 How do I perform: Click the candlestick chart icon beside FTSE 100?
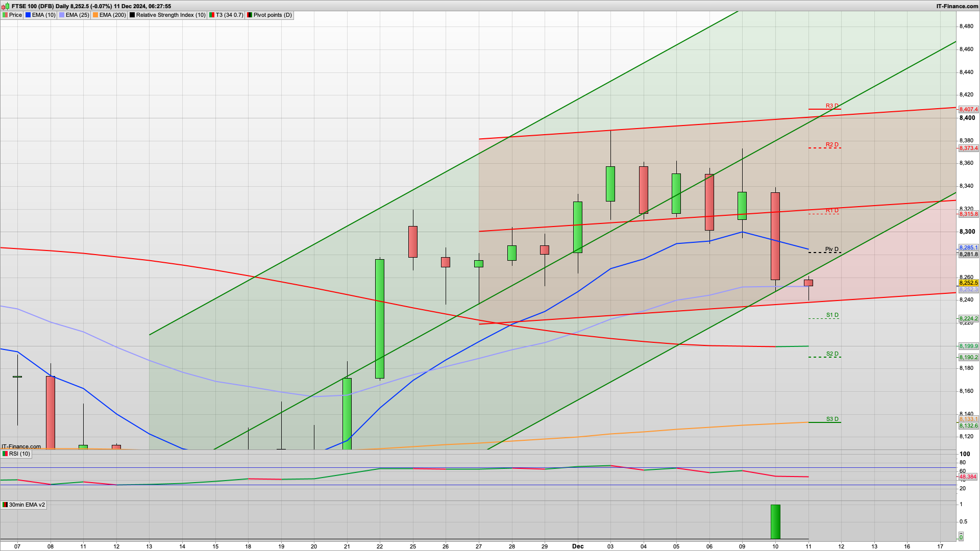pos(5,6)
